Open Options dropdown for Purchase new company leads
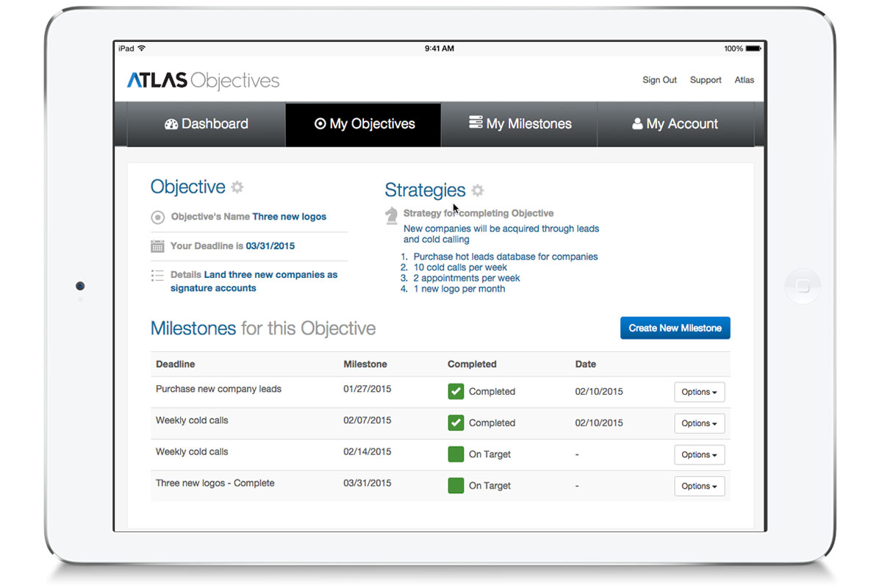The image size is (882, 588). (699, 392)
